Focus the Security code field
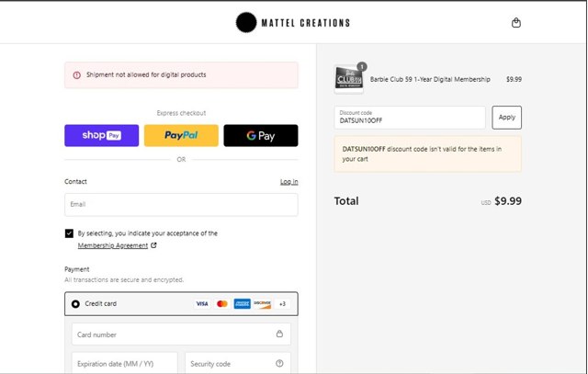Viewport: 588px width, 374px height. coord(238,363)
